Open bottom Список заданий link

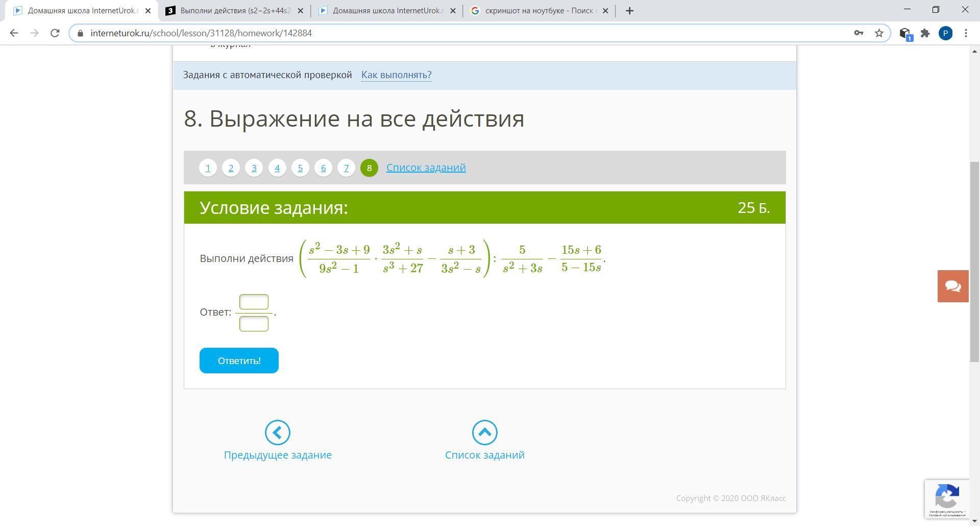click(485, 455)
